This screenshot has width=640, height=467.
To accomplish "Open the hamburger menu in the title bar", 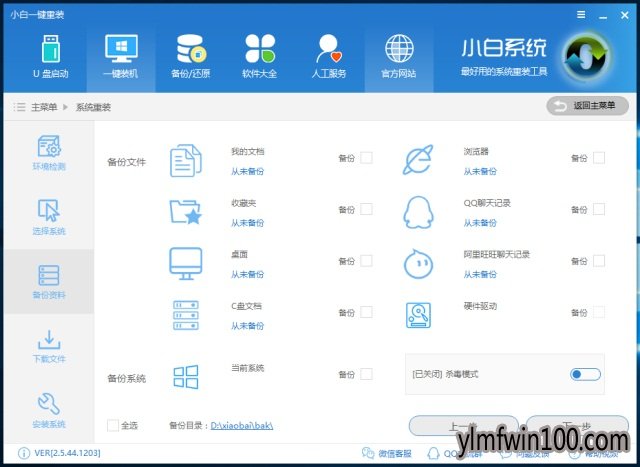I will click(581, 15).
